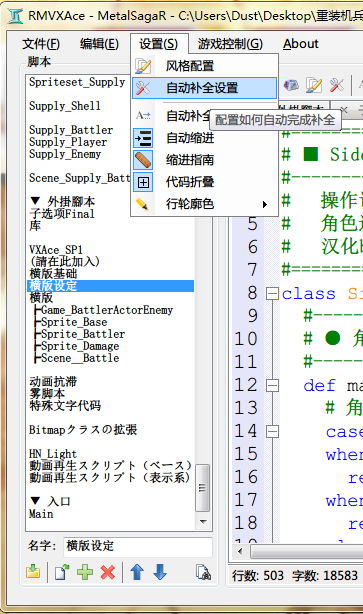The width and height of the screenshot is (363, 614).
Task: Select script Supply_Enemy
Action: point(65,154)
